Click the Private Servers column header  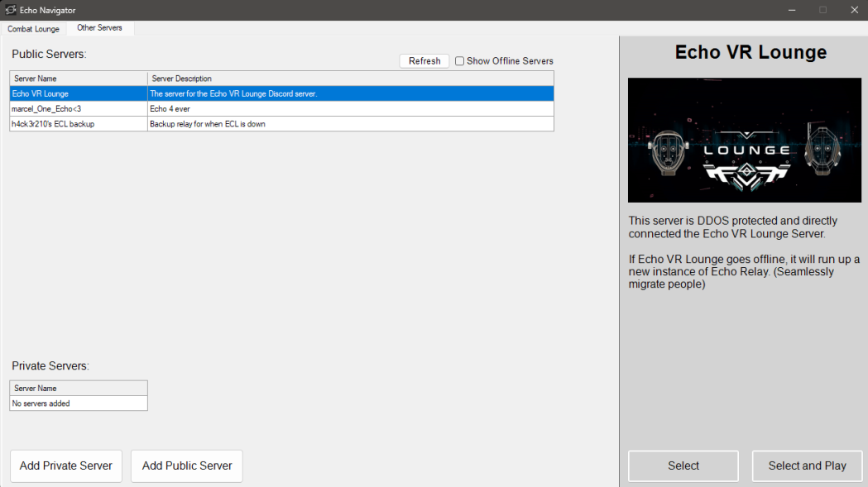pyautogui.click(x=79, y=388)
